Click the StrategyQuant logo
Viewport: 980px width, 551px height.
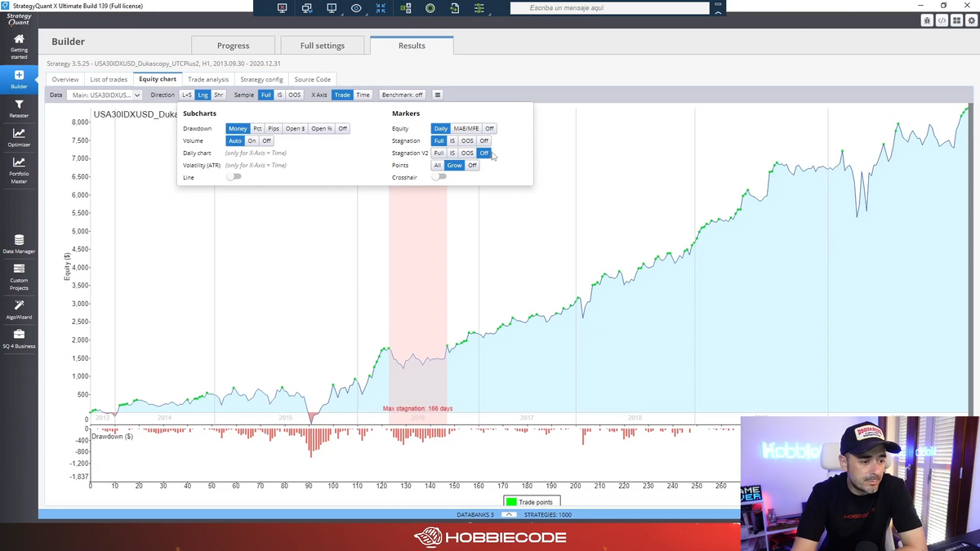19,20
